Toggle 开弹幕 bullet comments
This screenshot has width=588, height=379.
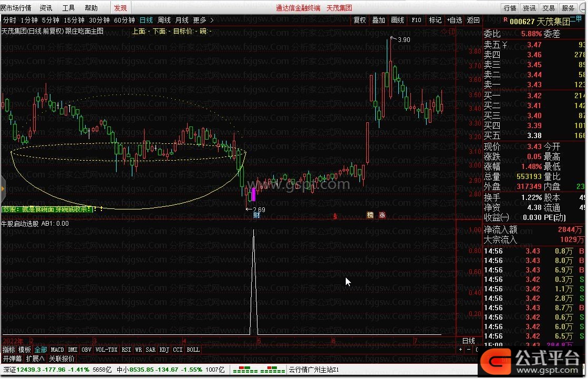13,359
